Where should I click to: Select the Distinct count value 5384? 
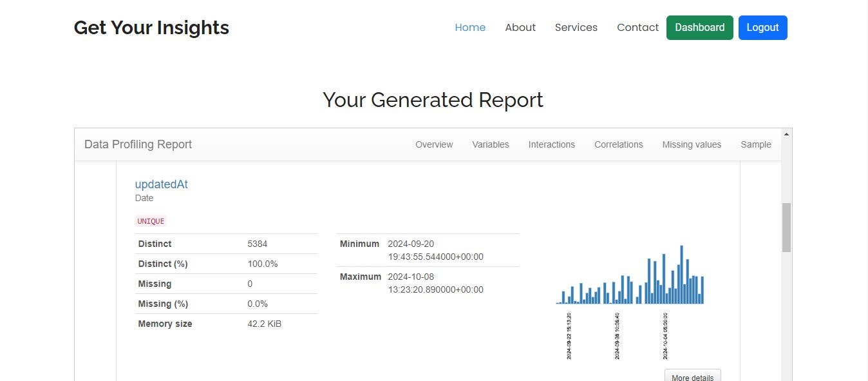pyautogui.click(x=258, y=244)
